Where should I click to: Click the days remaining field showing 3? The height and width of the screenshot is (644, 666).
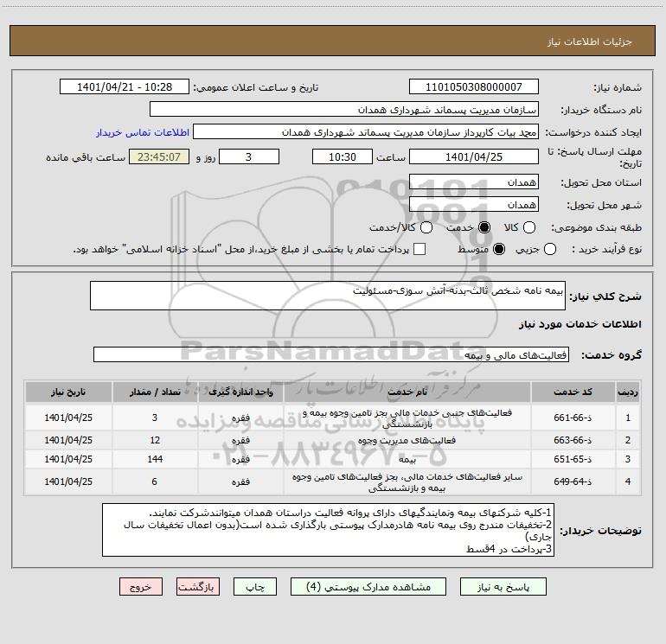click(x=249, y=156)
